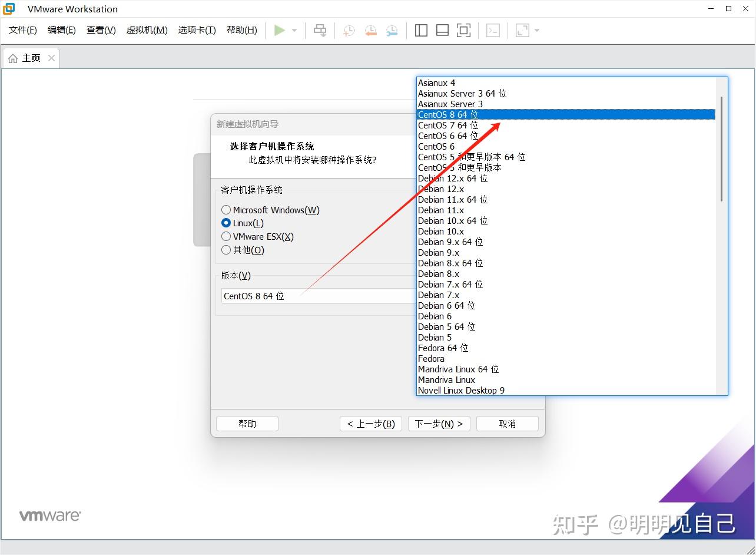
Task: Select the VMware ESX(X) radio button
Action: pyautogui.click(x=226, y=236)
